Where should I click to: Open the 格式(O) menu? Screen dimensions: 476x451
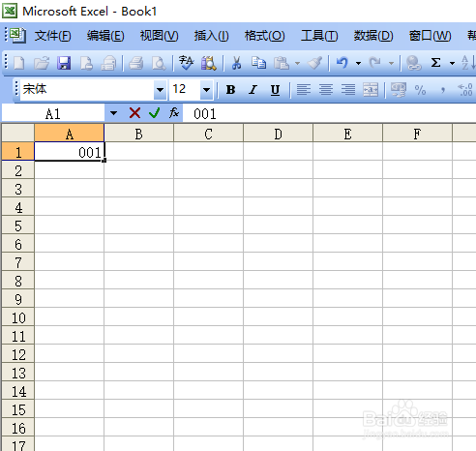[x=264, y=36]
